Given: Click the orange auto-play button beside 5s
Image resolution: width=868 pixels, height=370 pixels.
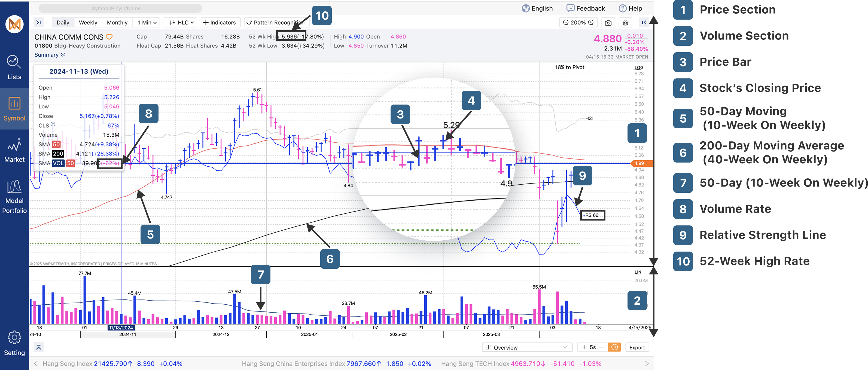Looking at the screenshot, I should click(614, 347).
